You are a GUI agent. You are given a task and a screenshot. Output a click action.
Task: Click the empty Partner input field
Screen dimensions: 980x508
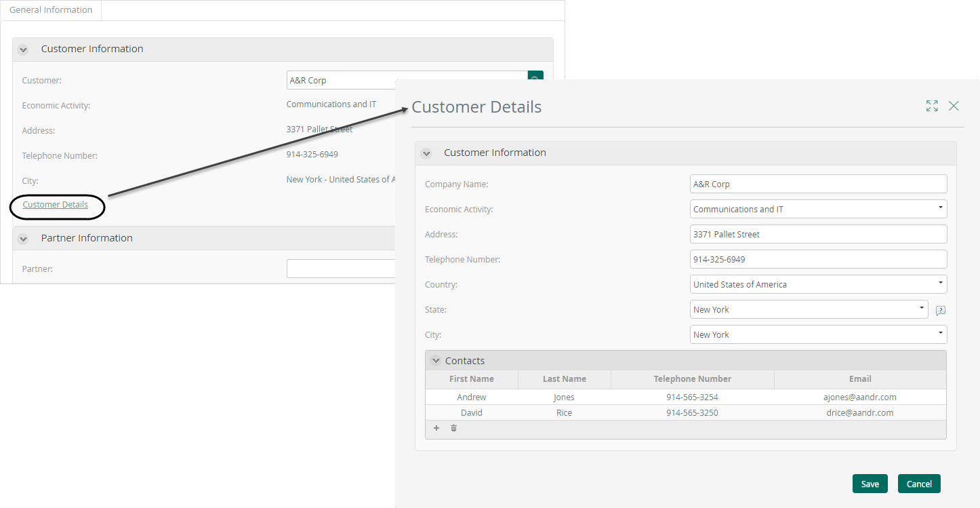click(x=341, y=269)
